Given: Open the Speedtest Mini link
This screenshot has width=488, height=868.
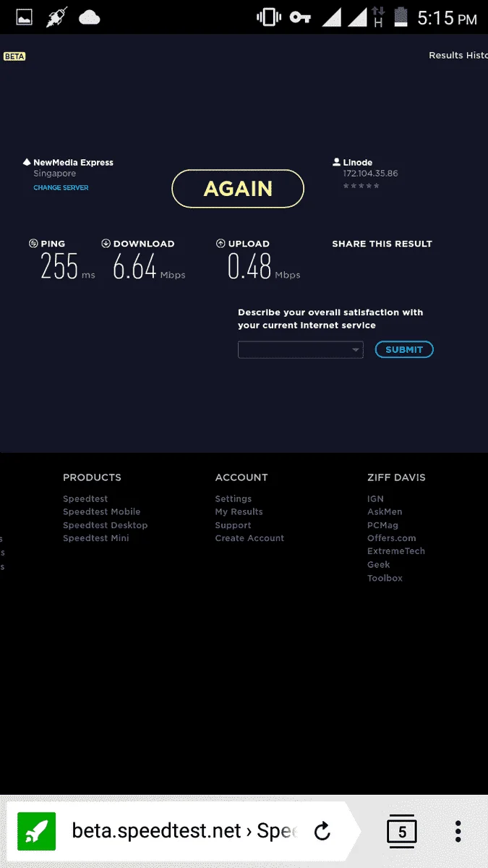Looking at the screenshot, I should [95, 539].
